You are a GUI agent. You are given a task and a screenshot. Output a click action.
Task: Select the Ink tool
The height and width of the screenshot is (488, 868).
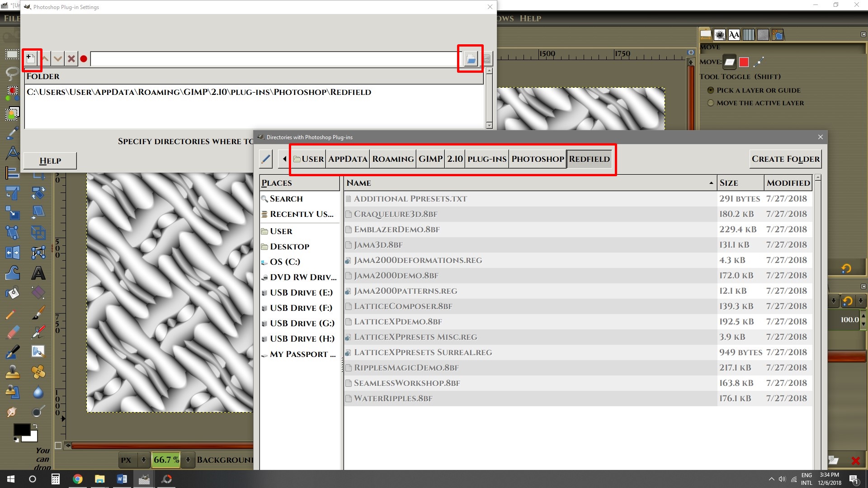pos(12,352)
